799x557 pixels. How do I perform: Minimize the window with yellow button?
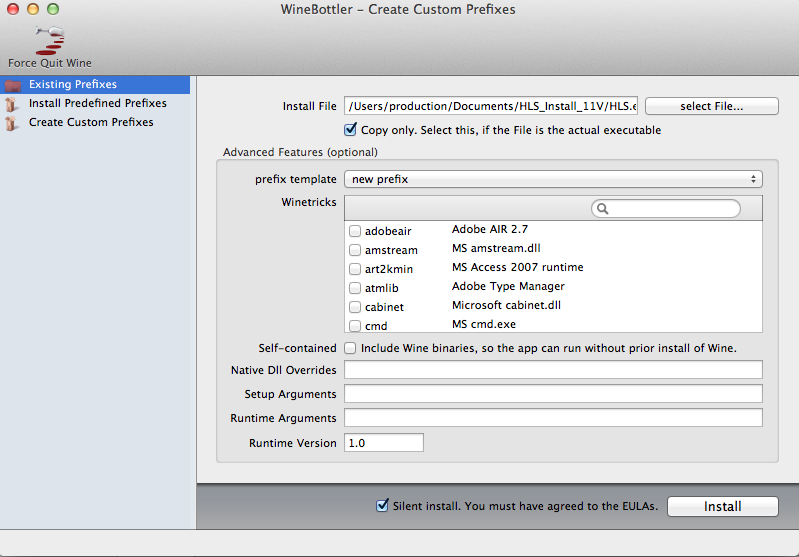pos(33,9)
